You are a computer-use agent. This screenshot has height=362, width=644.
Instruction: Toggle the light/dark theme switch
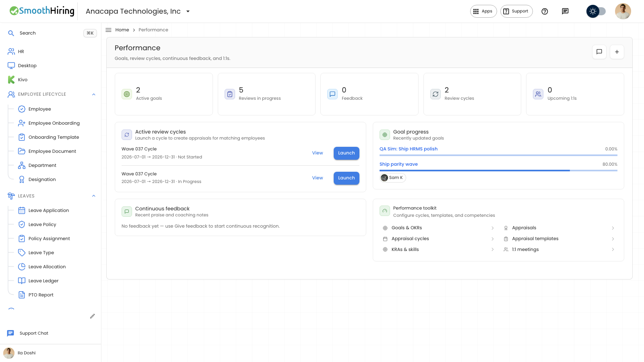click(596, 11)
